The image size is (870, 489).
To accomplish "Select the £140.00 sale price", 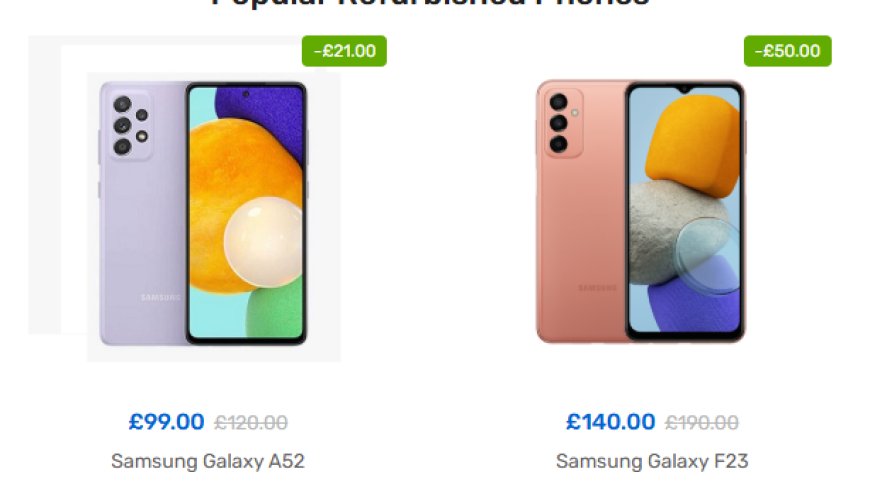I will click(x=610, y=422).
